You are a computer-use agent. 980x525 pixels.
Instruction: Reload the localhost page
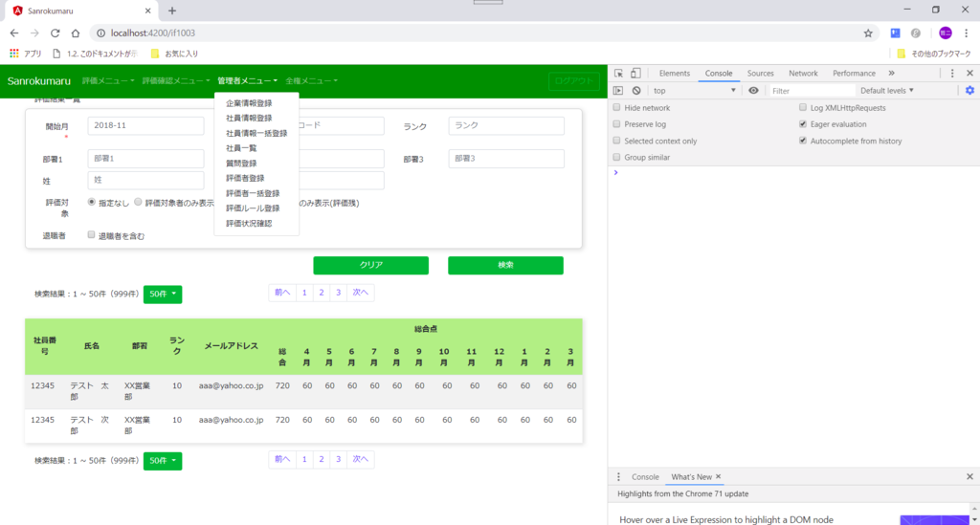pos(55,33)
